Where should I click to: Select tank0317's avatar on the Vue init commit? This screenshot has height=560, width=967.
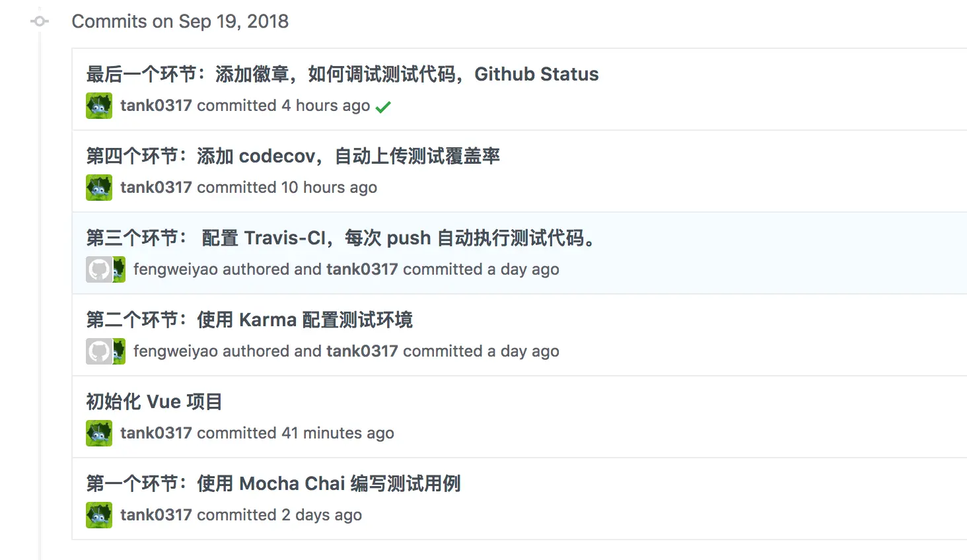(98, 433)
